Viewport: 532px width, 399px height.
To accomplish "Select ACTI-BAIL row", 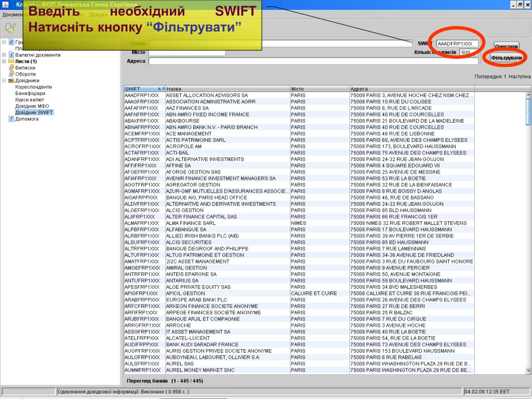I will [299, 153].
